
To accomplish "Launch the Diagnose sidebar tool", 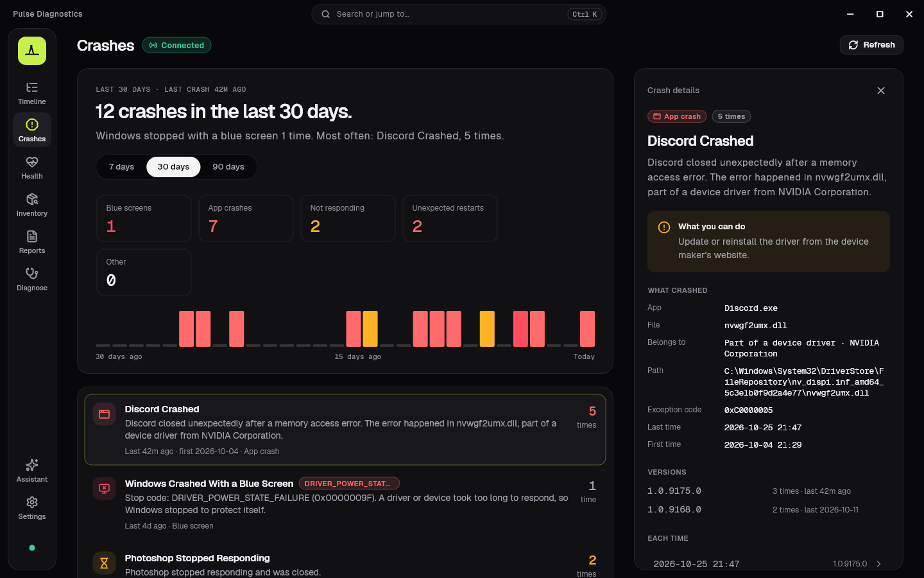I will point(32,279).
